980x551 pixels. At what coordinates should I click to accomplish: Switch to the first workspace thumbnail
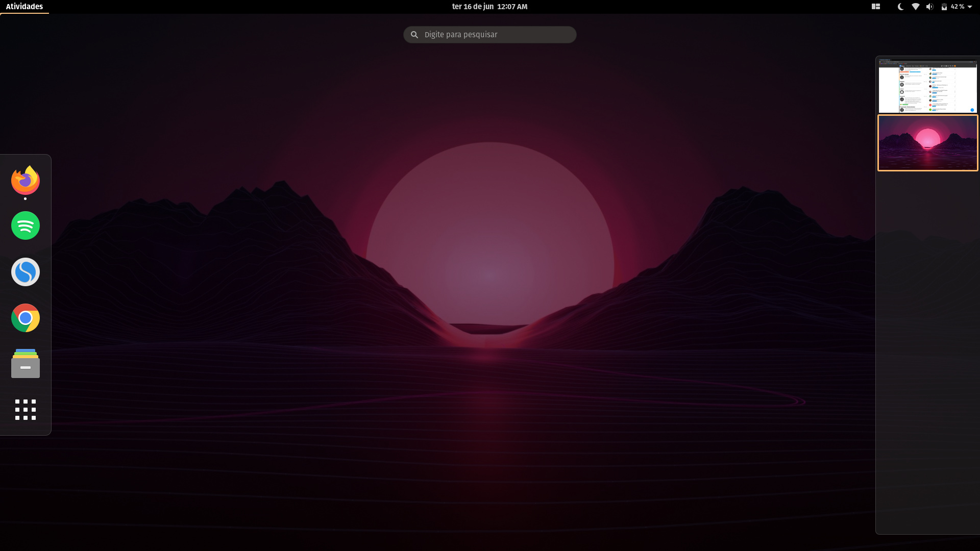[x=927, y=86]
